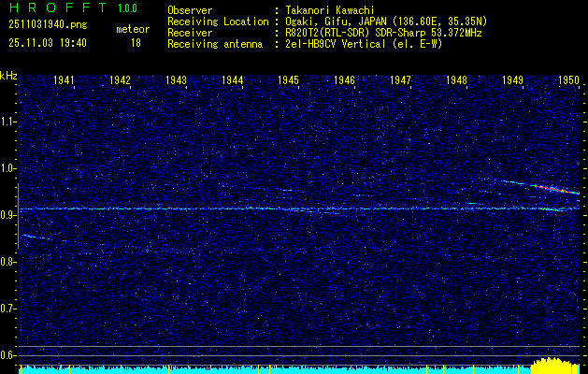588x374 pixels.
Task: Click the 1943 time marker
Action: (x=177, y=81)
